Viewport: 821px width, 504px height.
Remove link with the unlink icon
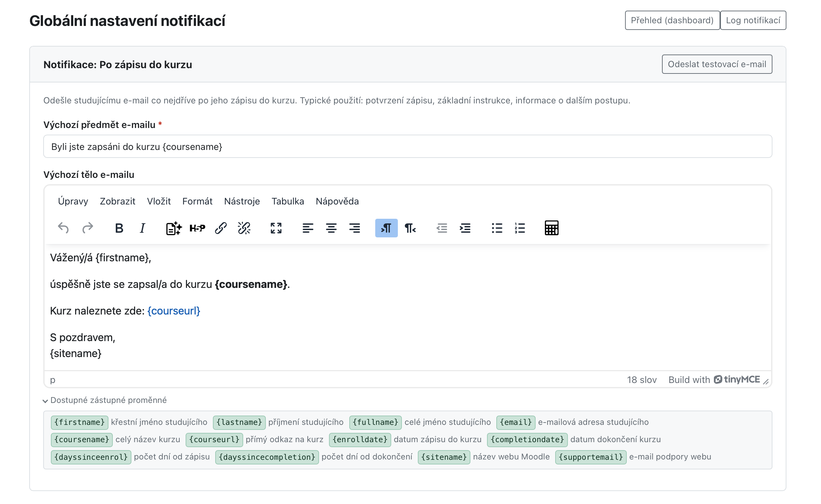(244, 228)
